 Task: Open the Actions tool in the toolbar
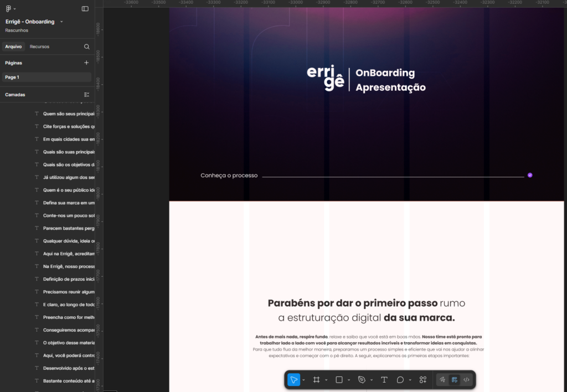click(422, 380)
